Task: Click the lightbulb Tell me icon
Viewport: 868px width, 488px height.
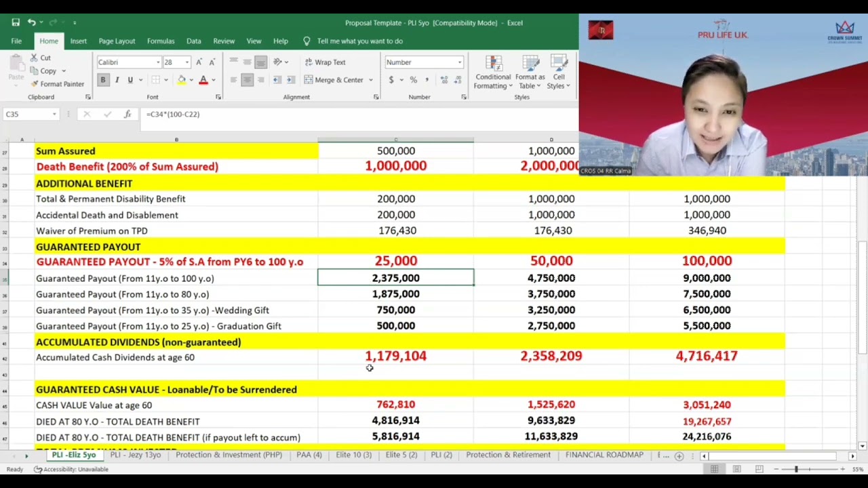Action: (x=307, y=41)
